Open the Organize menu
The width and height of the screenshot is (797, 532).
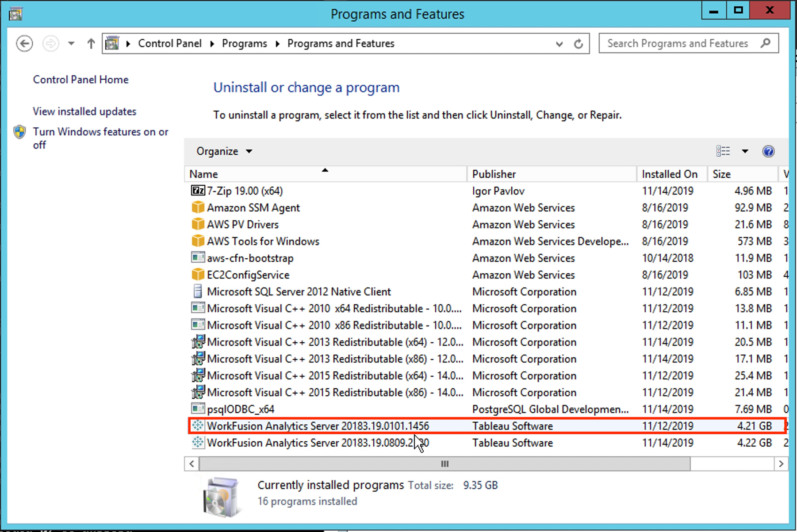[224, 151]
